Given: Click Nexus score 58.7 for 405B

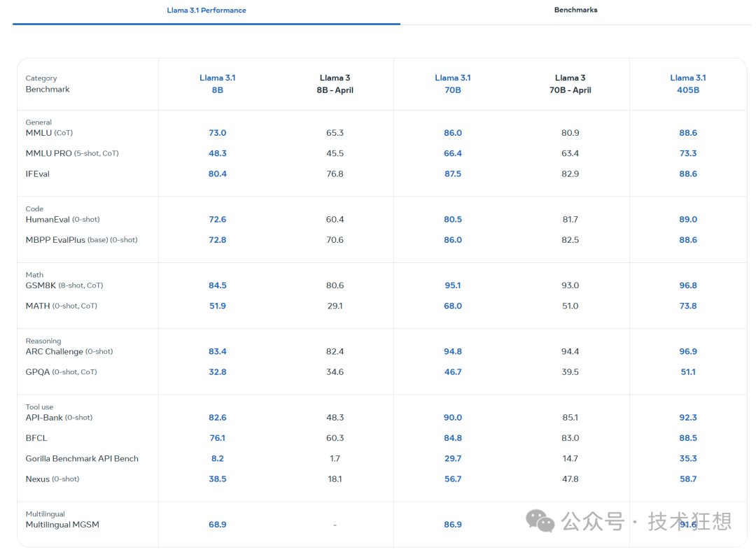Looking at the screenshot, I should pos(688,479).
